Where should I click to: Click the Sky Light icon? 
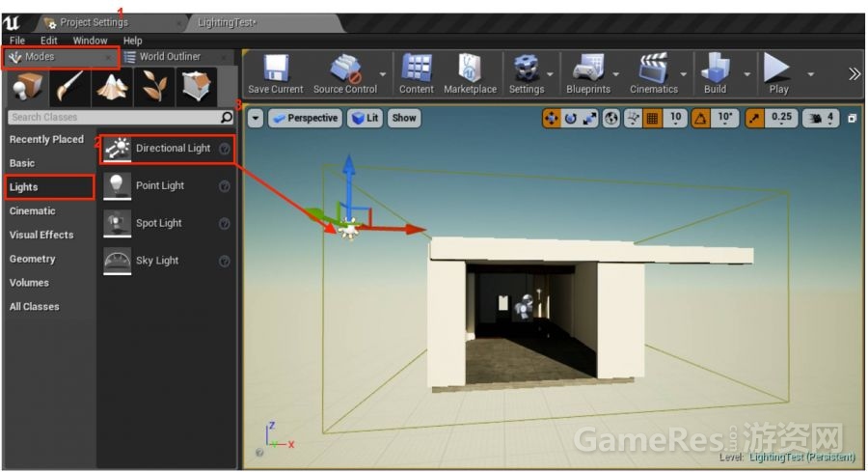click(117, 261)
